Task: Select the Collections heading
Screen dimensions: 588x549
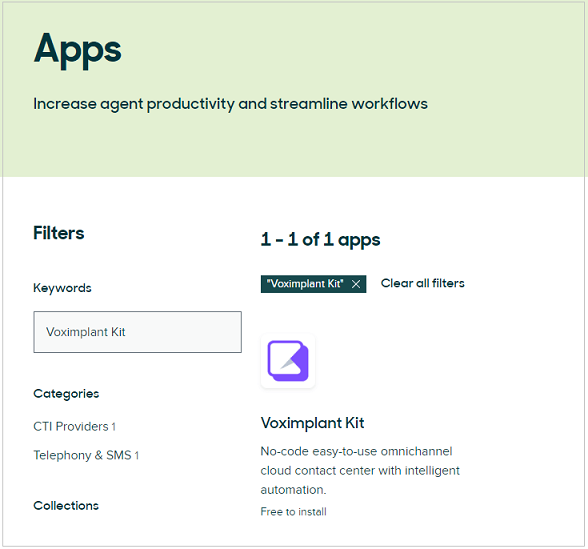Action: [x=66, y=506]
